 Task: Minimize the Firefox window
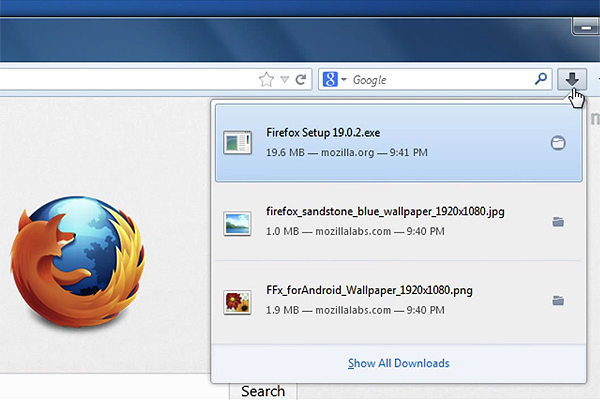(x=586, y=27)
